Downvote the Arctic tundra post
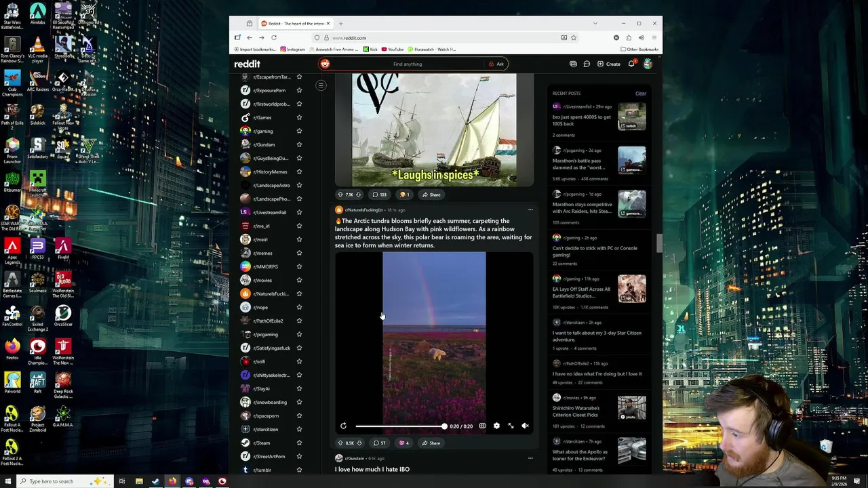 click(359, 443)
